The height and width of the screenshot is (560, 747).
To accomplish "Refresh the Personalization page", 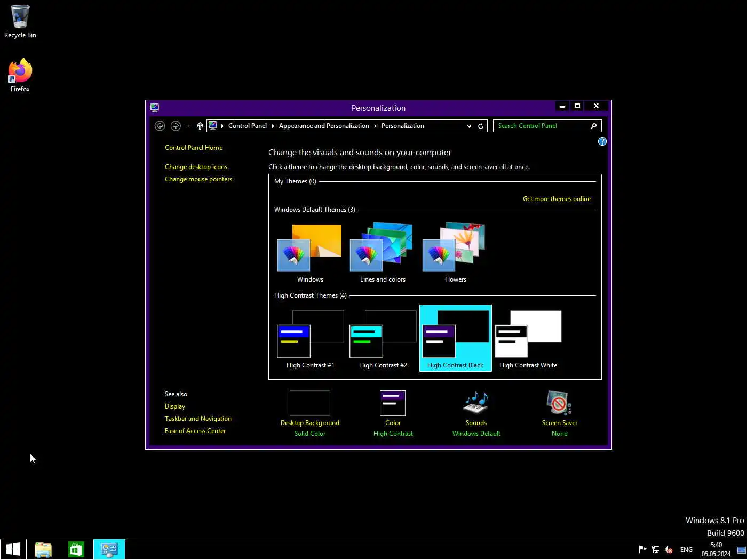I will click(x=481, y=126).
